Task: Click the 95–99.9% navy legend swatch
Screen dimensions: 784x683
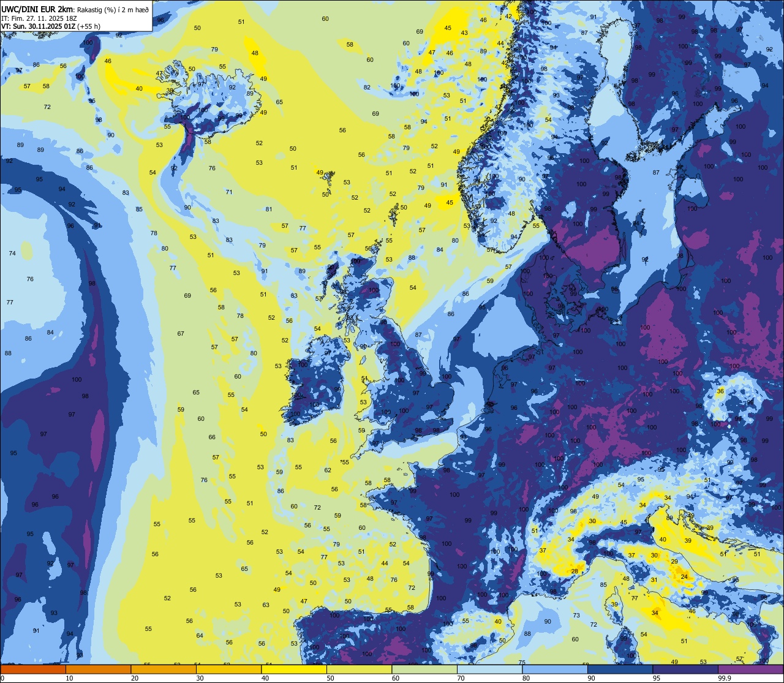Action: 685,669
